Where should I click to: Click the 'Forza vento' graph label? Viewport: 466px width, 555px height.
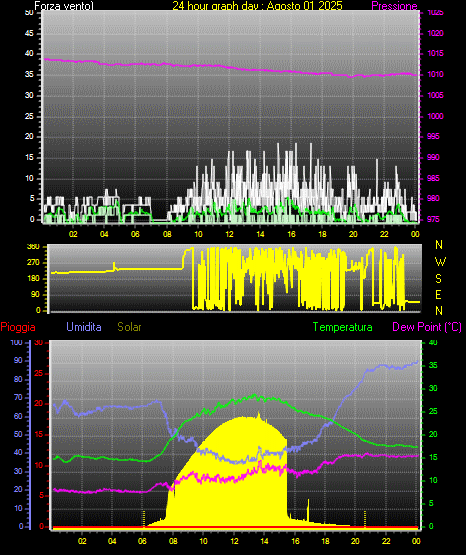point(64,6)
